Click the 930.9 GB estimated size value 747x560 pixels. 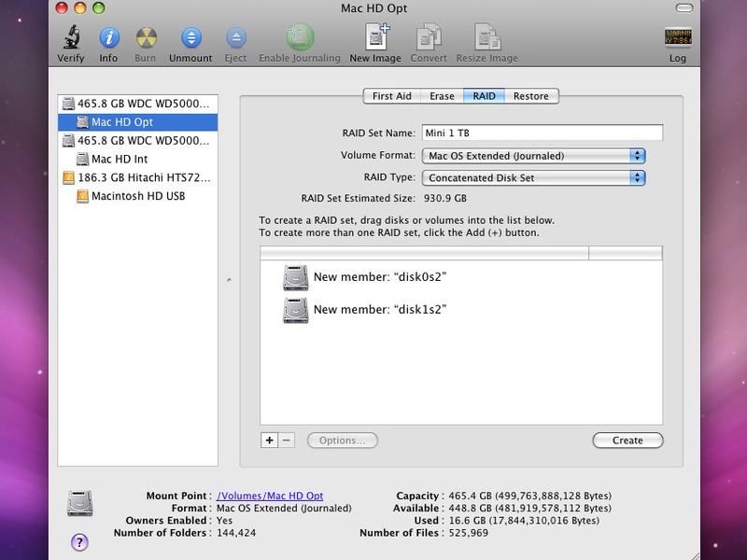tap(445, 198)
